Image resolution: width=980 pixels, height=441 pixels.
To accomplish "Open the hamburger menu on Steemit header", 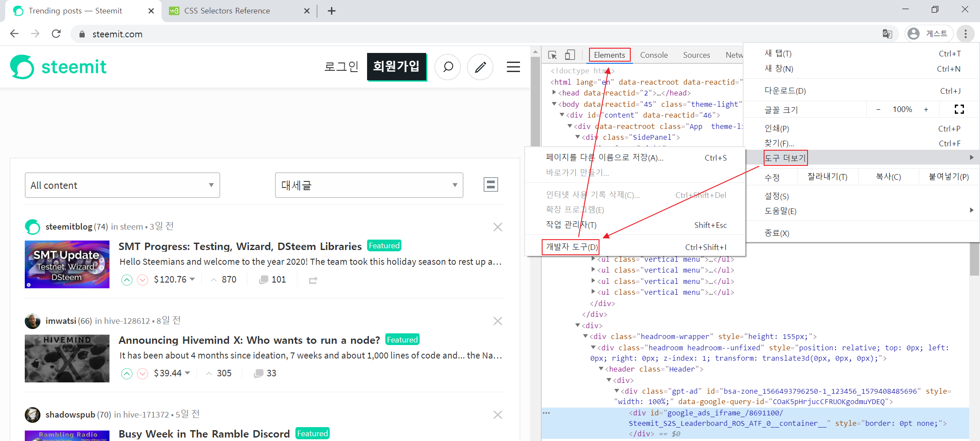I will click(513, 67).
